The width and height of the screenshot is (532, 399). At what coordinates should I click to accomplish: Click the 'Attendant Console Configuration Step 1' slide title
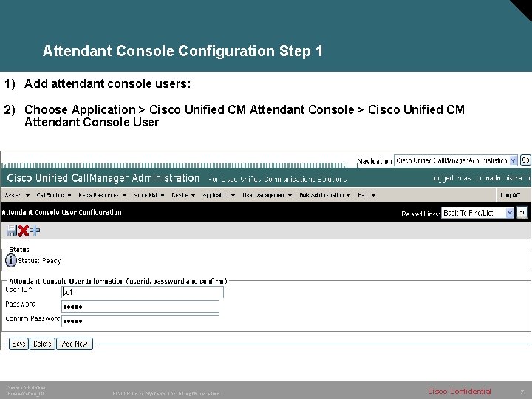pyautogui.click(x=183, y=51)
